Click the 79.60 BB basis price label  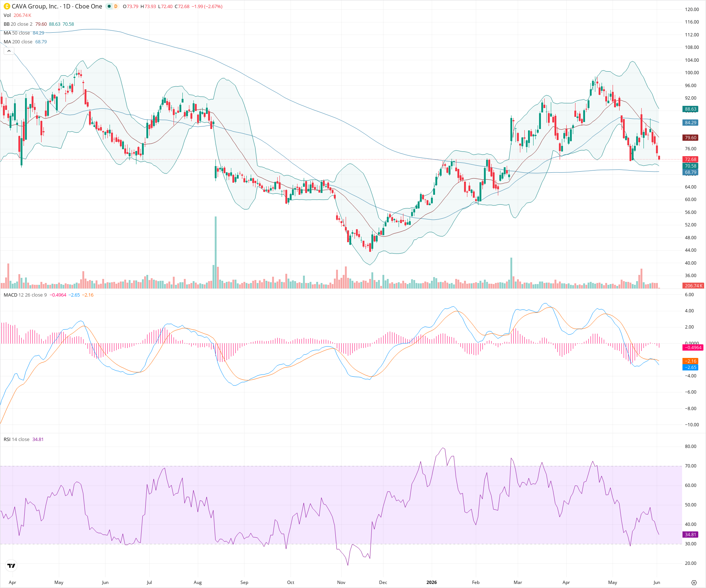pos(691,137)
